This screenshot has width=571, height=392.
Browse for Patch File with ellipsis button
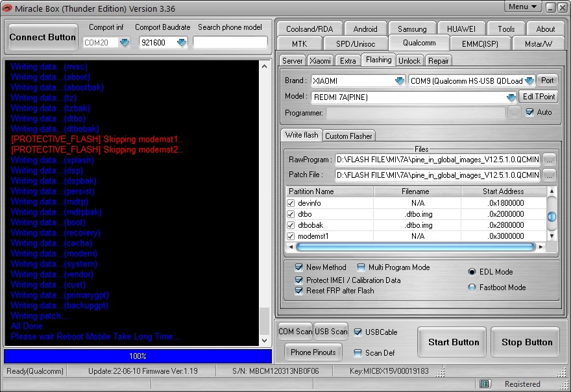pyautogui.click(x=549, y=175)
